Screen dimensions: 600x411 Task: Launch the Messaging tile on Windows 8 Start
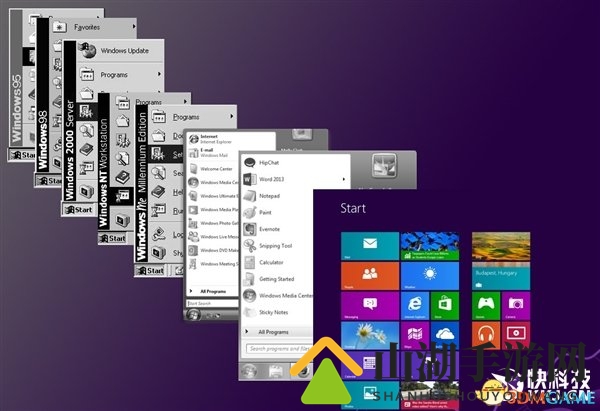[x=370, y=306]
